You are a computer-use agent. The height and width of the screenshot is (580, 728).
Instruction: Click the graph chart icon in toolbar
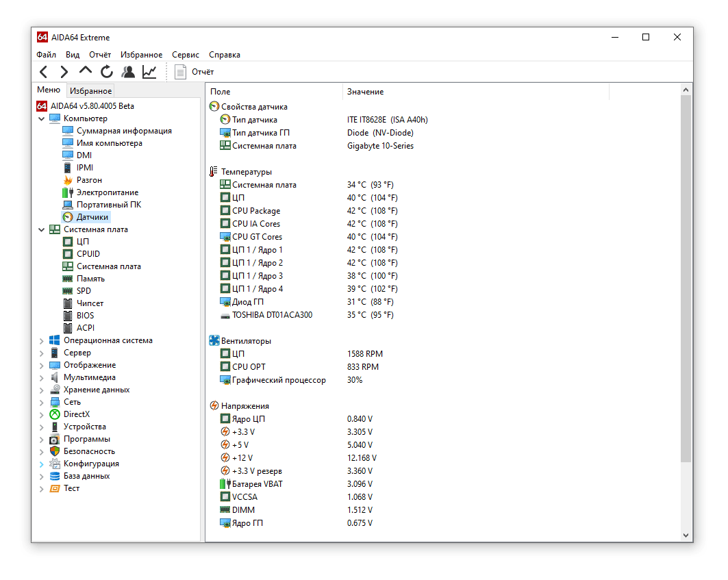149,72
